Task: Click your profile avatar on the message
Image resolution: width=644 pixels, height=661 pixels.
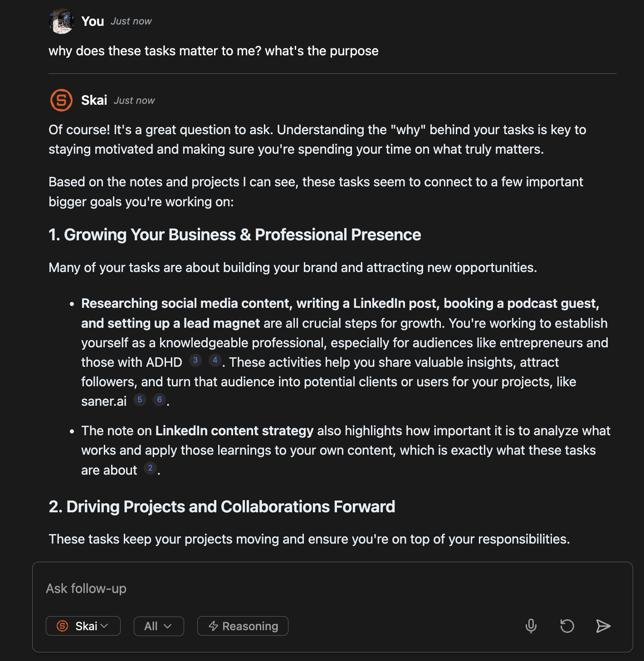Action: tap(62, 21)
